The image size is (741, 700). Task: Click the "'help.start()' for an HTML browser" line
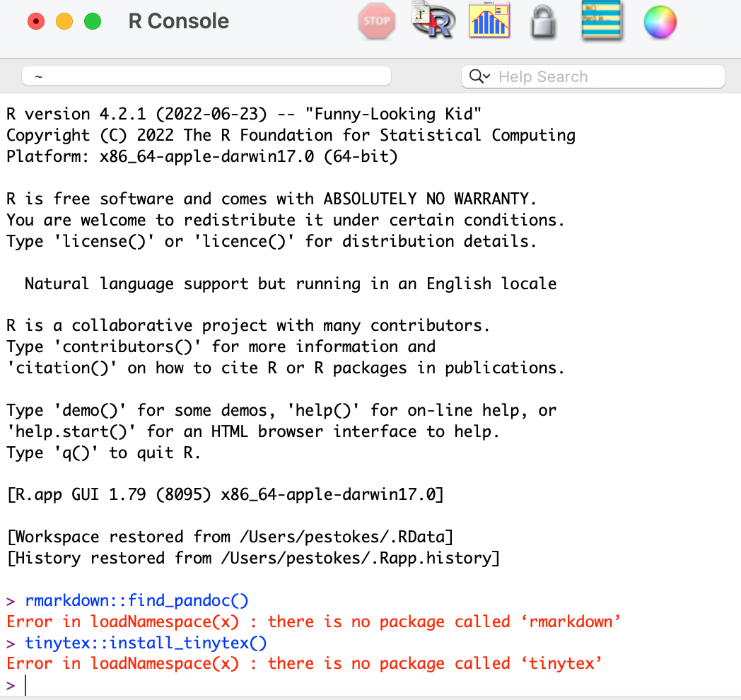tap(253, 432)
